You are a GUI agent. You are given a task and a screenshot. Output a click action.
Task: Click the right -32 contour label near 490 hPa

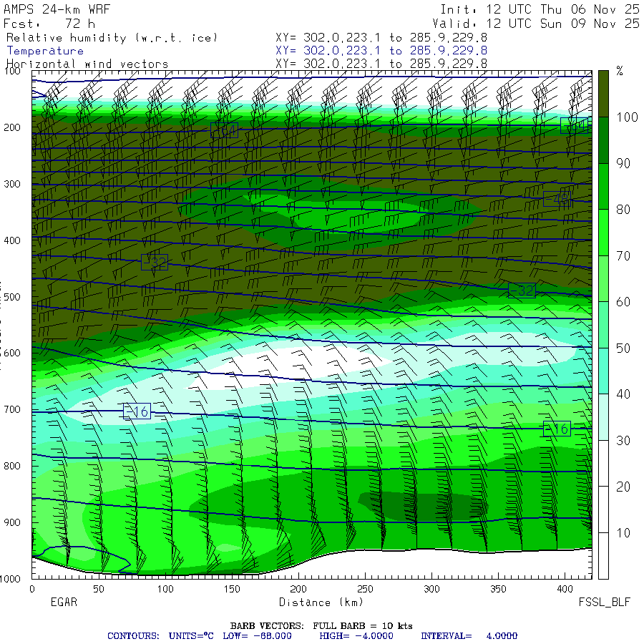[x=522, y=291]
